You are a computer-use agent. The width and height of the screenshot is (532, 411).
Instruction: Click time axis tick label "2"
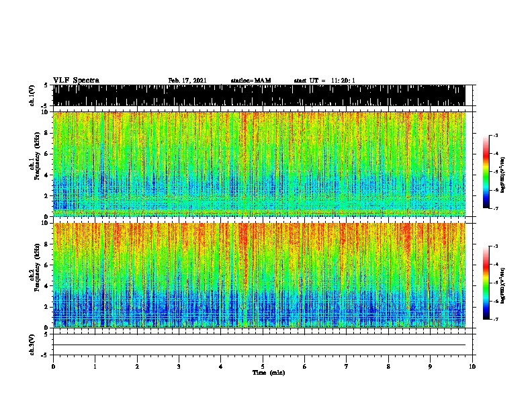(x=137, y=367)
